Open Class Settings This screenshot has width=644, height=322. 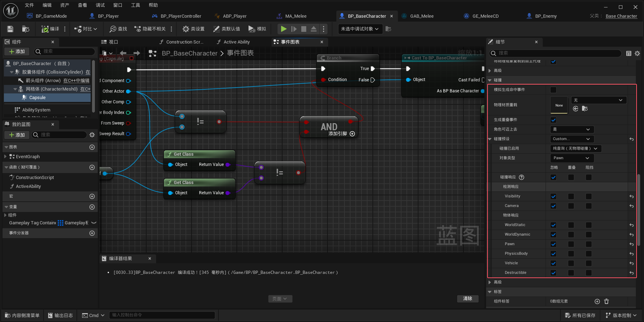click(193, 29)
